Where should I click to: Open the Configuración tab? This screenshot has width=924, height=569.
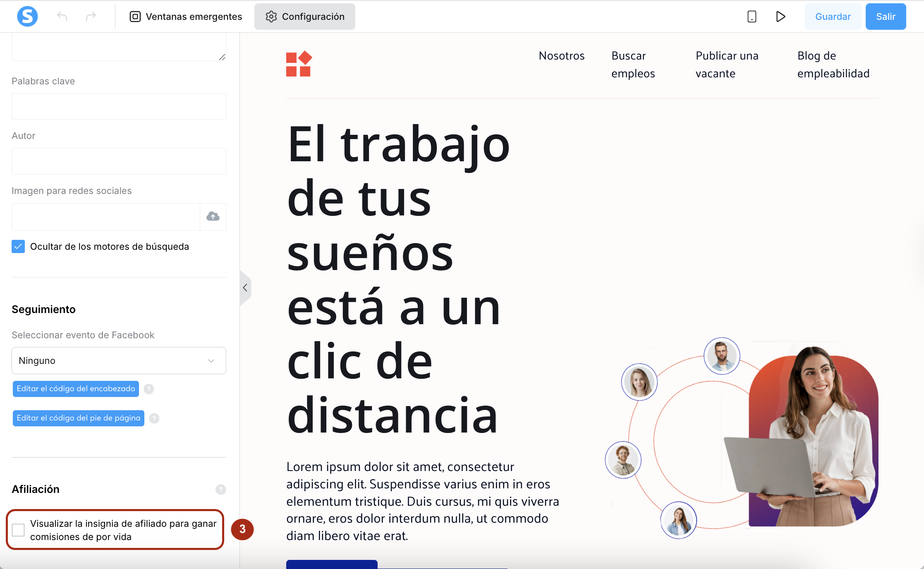[x=305, y=17]
